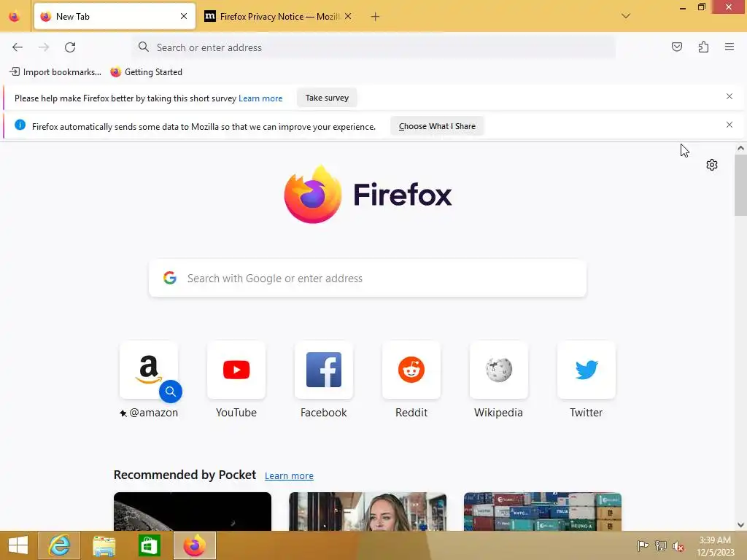Switch to the New Tab tab
Screen dimensions: 747x560
(115, 17)
